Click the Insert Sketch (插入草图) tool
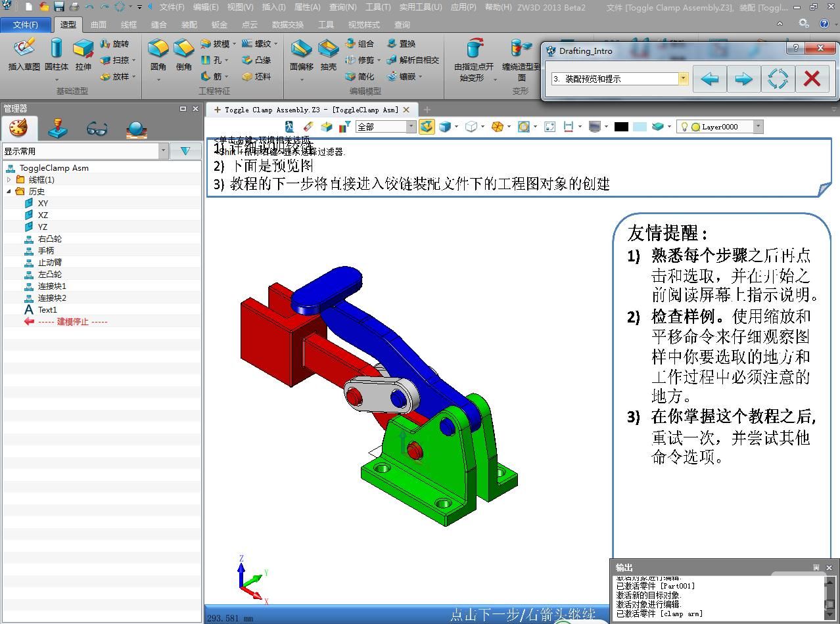The height and width of the screenshot is (624, 840). point(24,54)
